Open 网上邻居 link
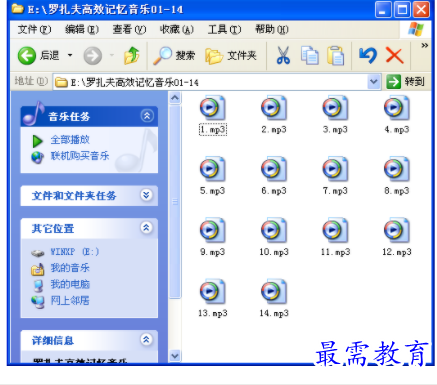Image resolution: width=437 pixels, height=385 pixels. 70,300
